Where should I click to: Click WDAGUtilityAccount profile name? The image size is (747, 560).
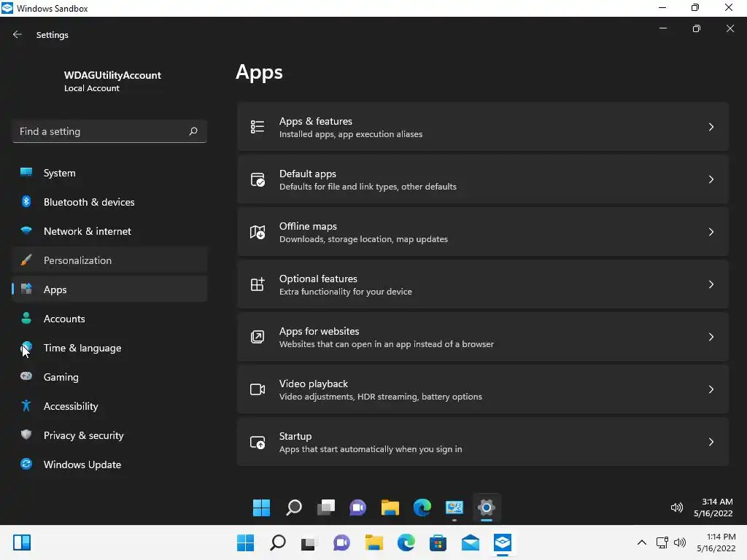pos(112,75)
